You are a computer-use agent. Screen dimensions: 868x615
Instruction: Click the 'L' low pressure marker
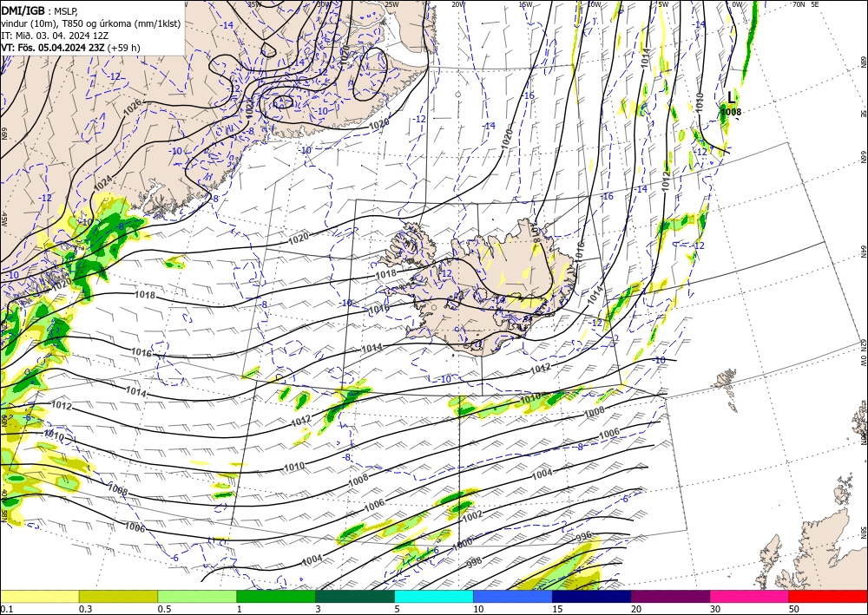point(731,98)
